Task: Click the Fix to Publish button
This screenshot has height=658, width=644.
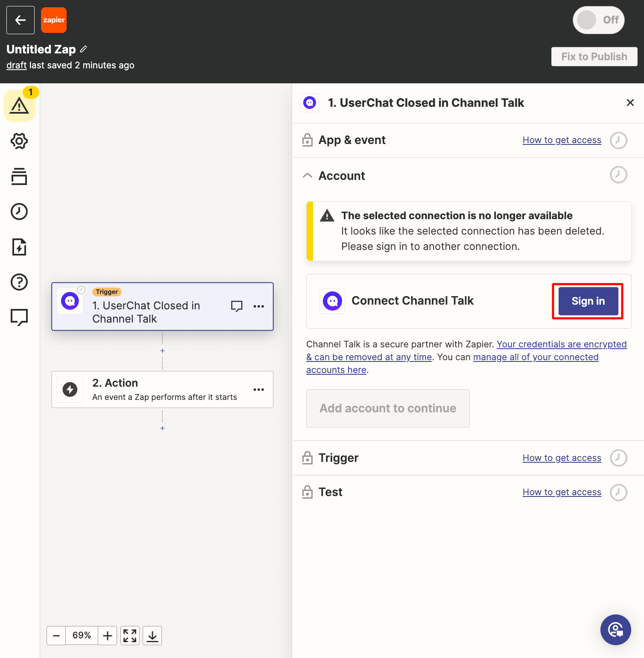Action: click(594, 57)
